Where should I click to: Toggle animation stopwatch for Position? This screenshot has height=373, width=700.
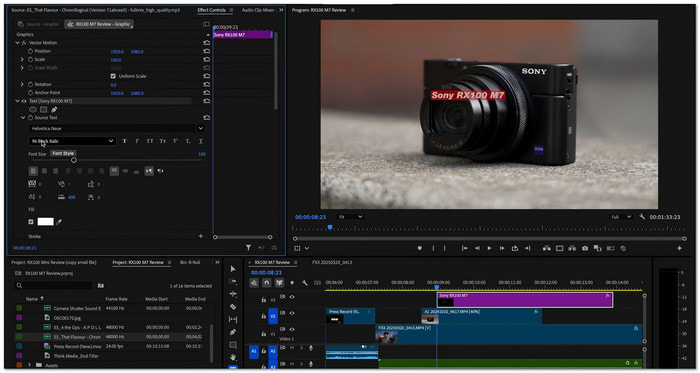30,51
